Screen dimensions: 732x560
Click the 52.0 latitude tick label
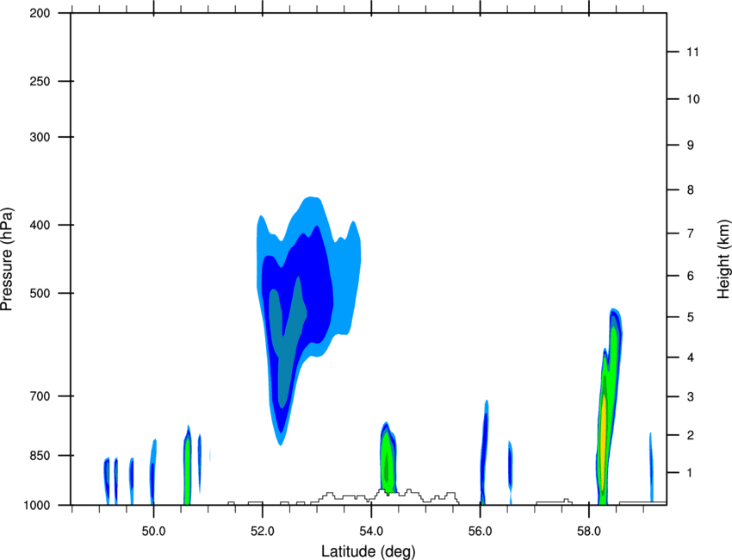263,532
